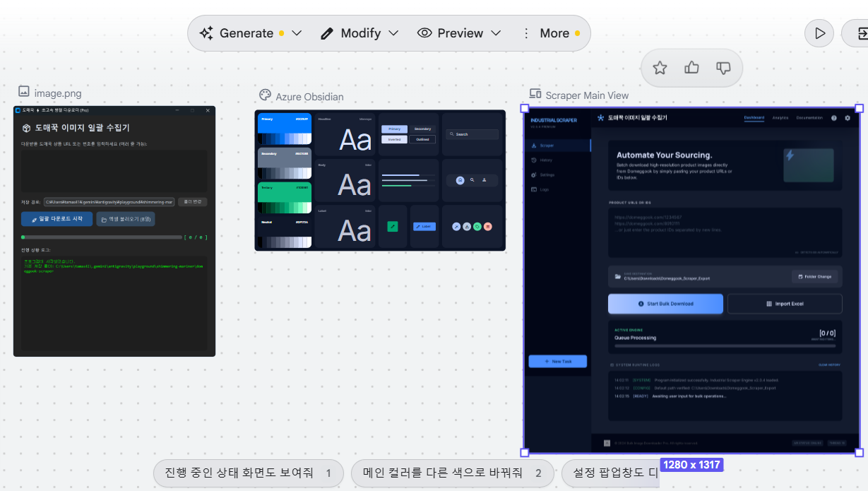
Task: Click blue Label chip in Azure Obsidian
Action: tap(424, 226)
